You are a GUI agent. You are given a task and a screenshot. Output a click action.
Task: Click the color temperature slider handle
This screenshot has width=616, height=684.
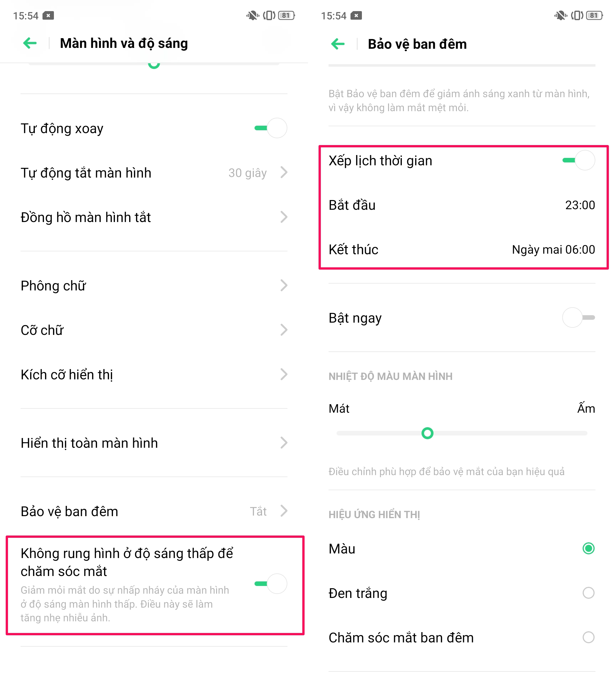tap(427, 433)
